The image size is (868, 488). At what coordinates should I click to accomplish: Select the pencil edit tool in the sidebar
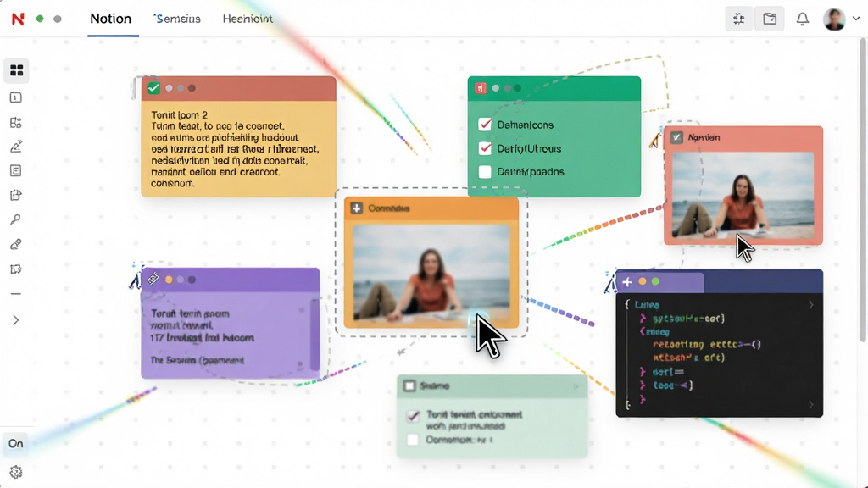pyautogui.click(x=16, y=147)
